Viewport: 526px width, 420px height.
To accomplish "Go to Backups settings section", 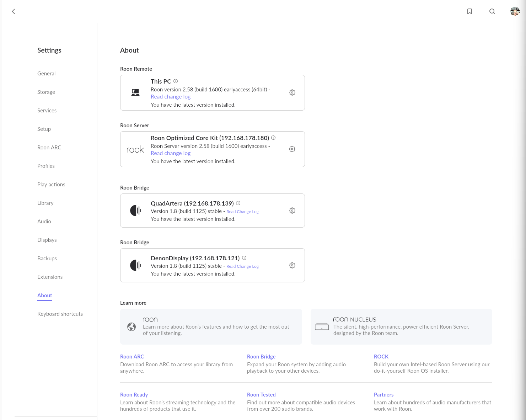I will 47,259.
